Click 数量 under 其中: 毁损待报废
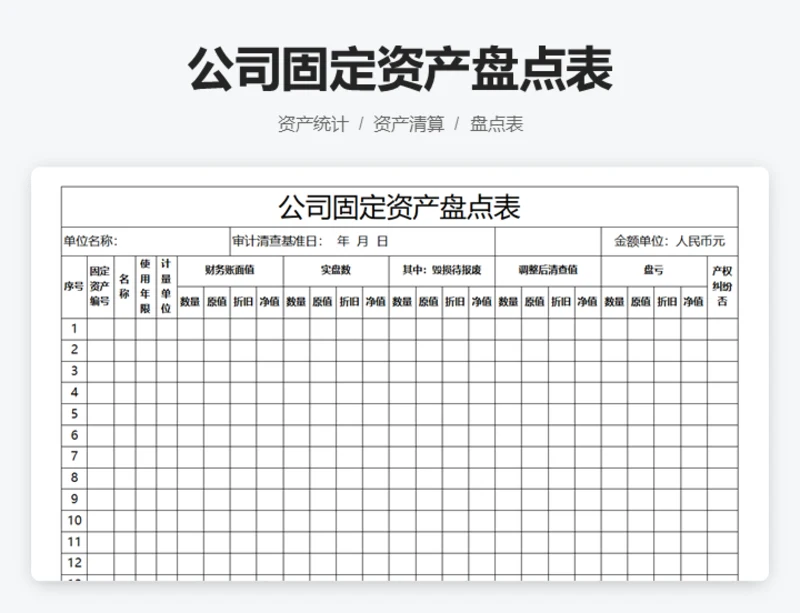 click(x=403, y=302)
